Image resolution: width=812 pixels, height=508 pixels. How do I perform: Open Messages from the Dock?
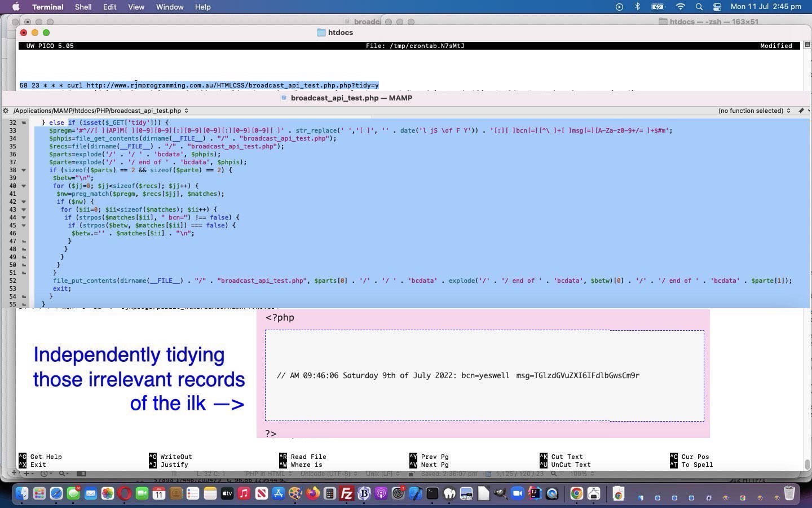click(73, 493)
